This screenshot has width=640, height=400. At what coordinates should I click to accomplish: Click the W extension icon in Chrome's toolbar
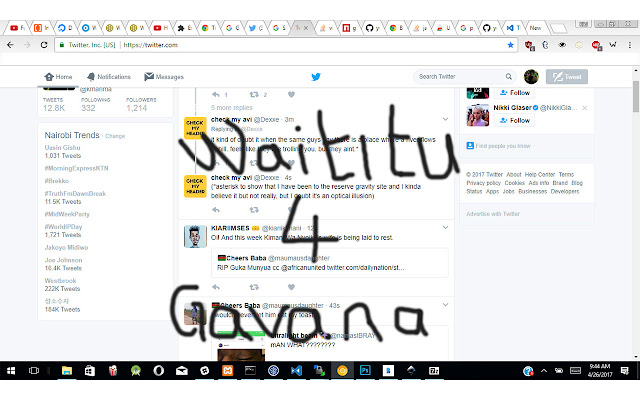[613, 45]
